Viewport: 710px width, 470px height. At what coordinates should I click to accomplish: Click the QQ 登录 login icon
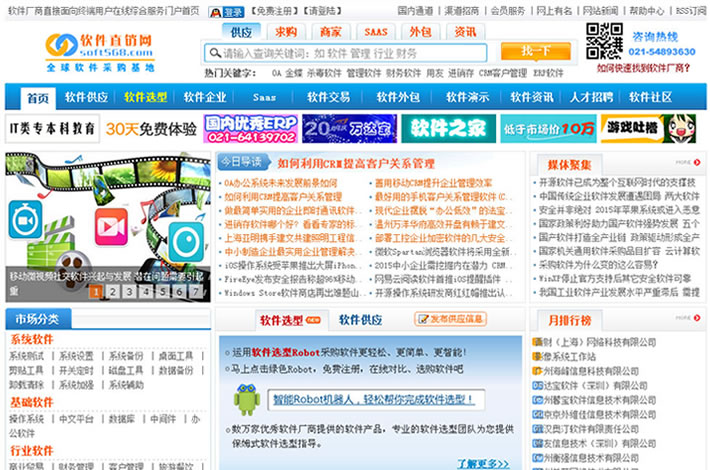pyautogui.click(x=226, y=12)
